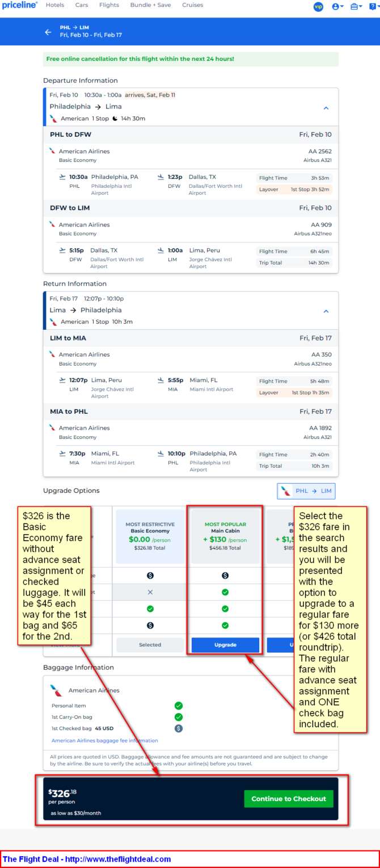
Task: Select the Main Cabin +$130 fare card
Action: point(225,538)
